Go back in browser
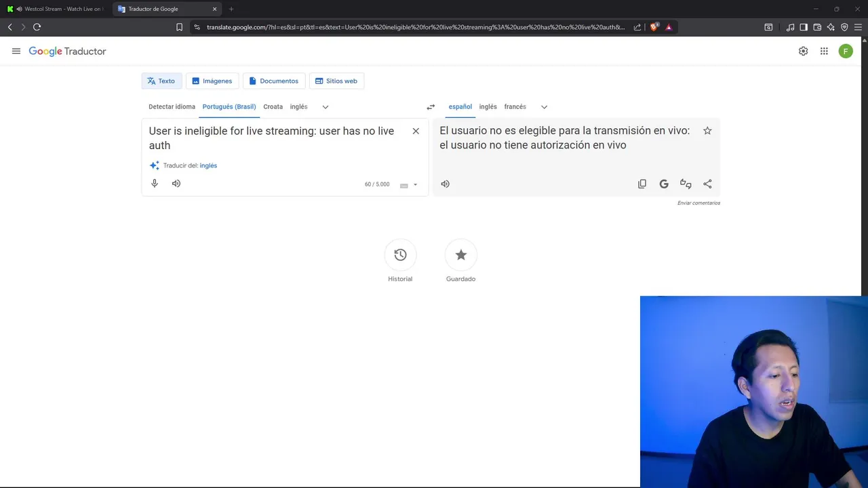Viewport: 868px width, 488px height. point(9,27)
